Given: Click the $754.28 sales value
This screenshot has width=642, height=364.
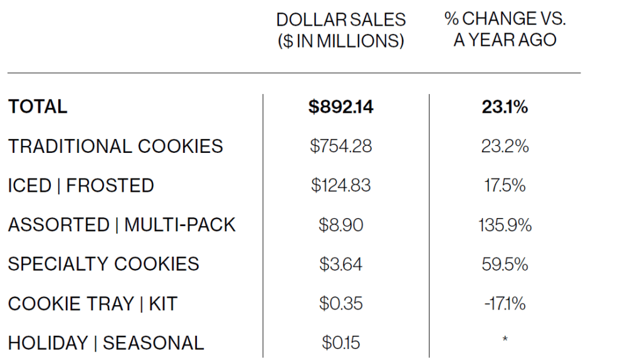Looking at the screenshot, I should 340,147.
